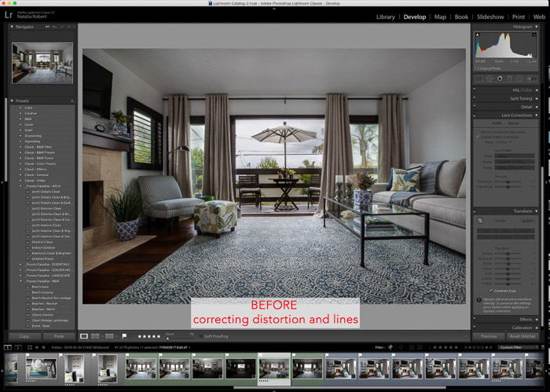Toggle the Constrain Crop checkbox
Viewport: 550px width, 392px height.
tap(491, 291)
